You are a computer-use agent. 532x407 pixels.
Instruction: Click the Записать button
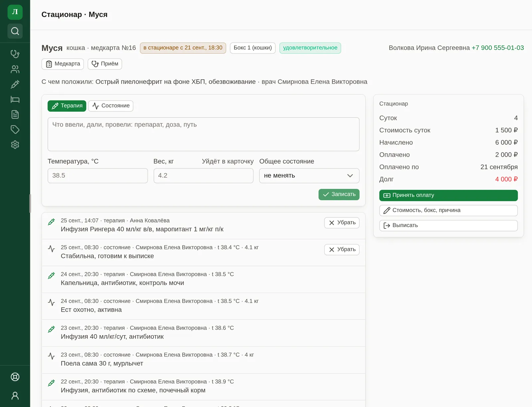click(x=339, y=195)
